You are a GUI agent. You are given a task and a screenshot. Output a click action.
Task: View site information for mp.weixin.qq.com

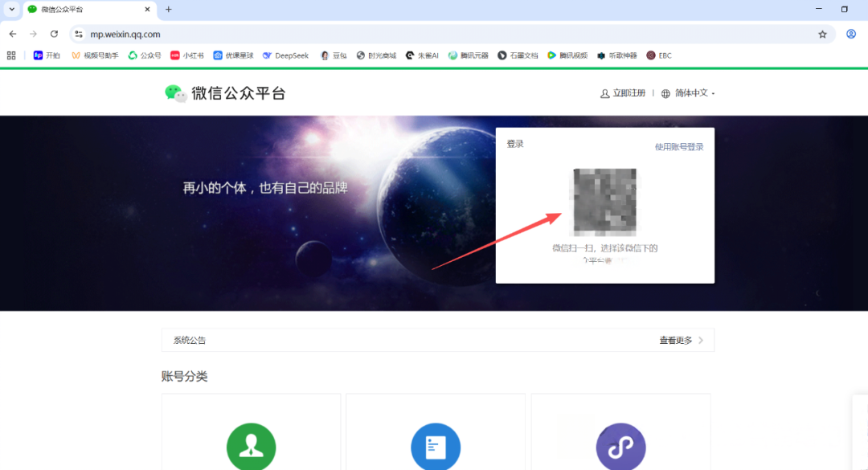coord(79,35)
